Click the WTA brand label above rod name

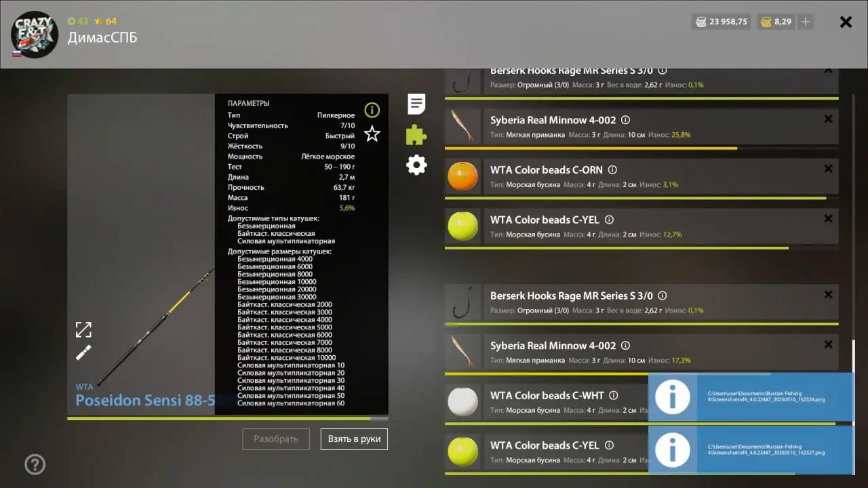coord(84,387)
